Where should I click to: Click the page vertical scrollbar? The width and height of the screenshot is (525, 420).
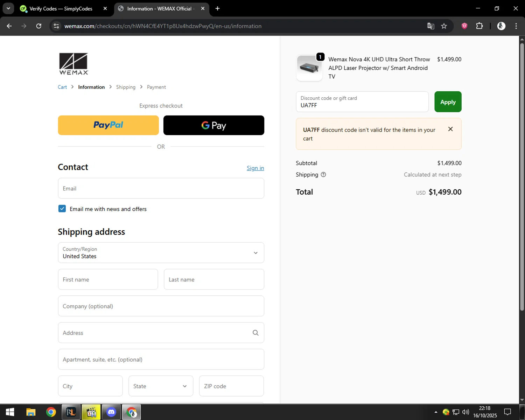point(522,177)
